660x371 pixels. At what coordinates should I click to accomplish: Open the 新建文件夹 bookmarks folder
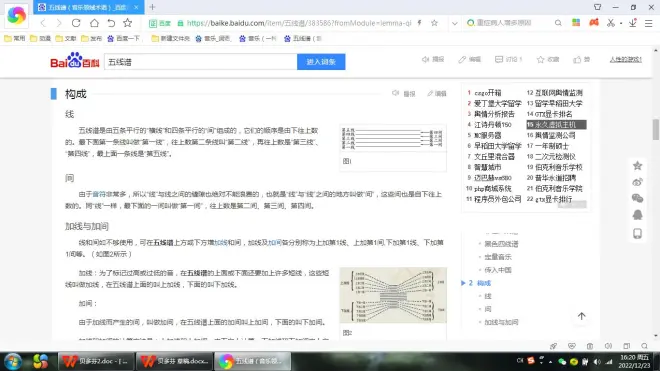point(170,38)
